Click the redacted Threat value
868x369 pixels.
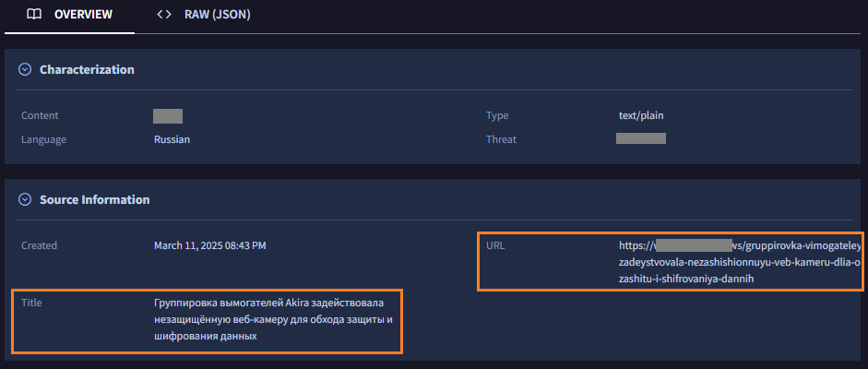(x=641, y=139)
